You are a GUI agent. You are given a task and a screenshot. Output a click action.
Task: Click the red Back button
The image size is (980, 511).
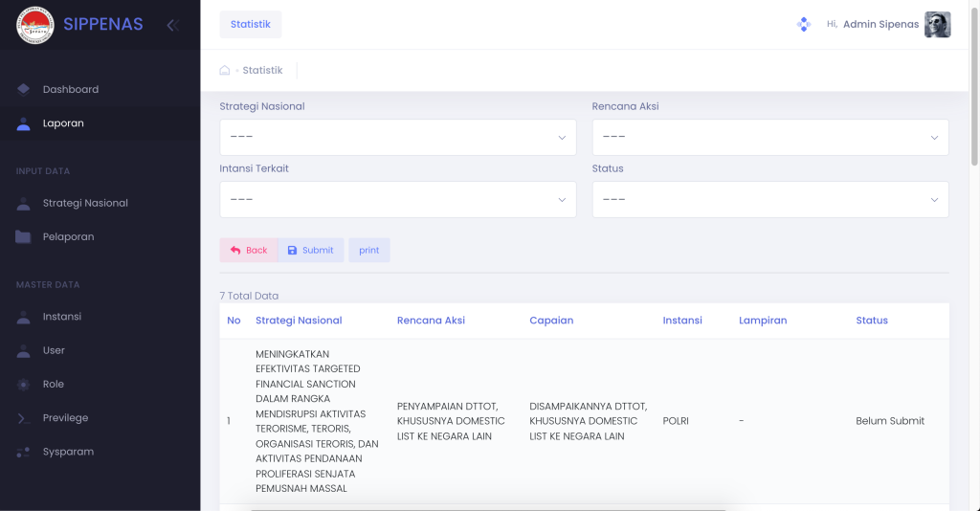tap(249, 250)
